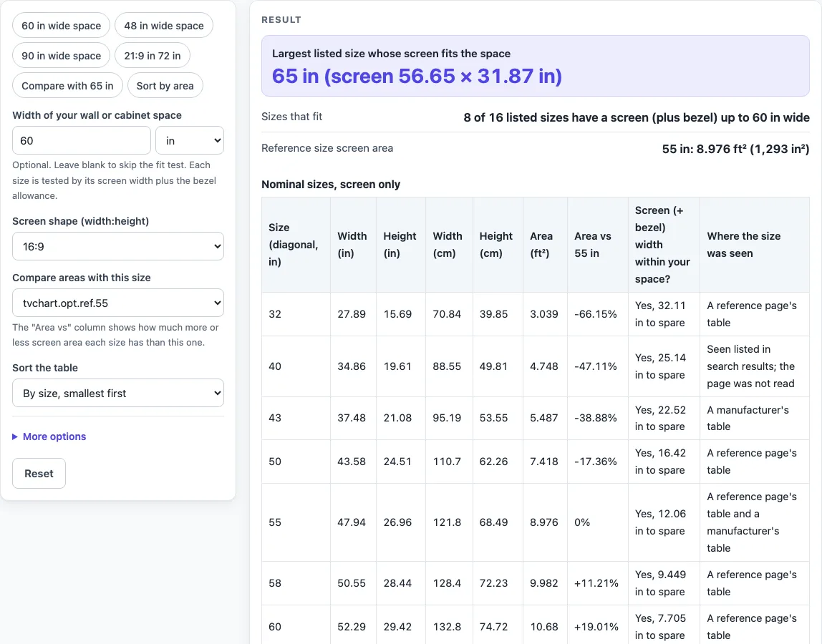Click the "Size (diagonal, in)" column header
Screen dimensions: 822x644
[296, 245]
